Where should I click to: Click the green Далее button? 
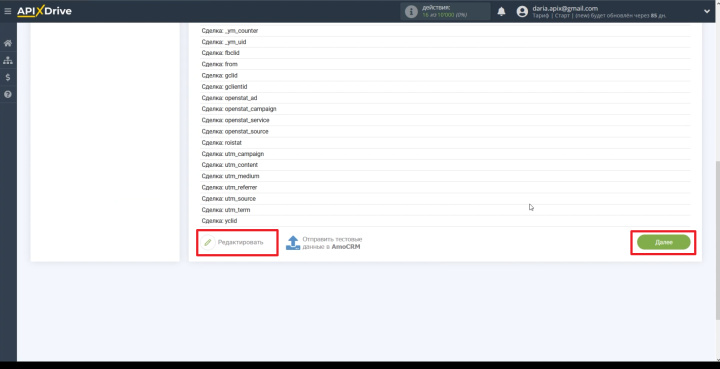(x=664, y=242)
